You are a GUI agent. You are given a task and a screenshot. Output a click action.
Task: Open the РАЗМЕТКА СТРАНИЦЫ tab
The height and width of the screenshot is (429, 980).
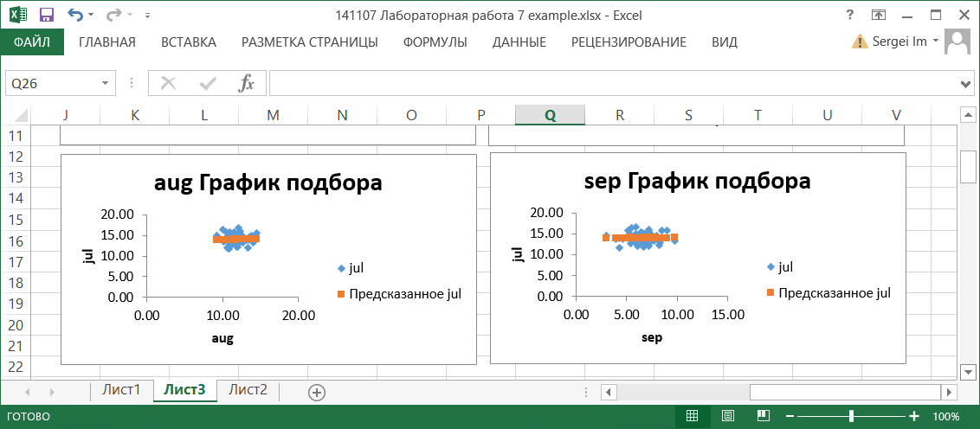[x=309, y=42]
